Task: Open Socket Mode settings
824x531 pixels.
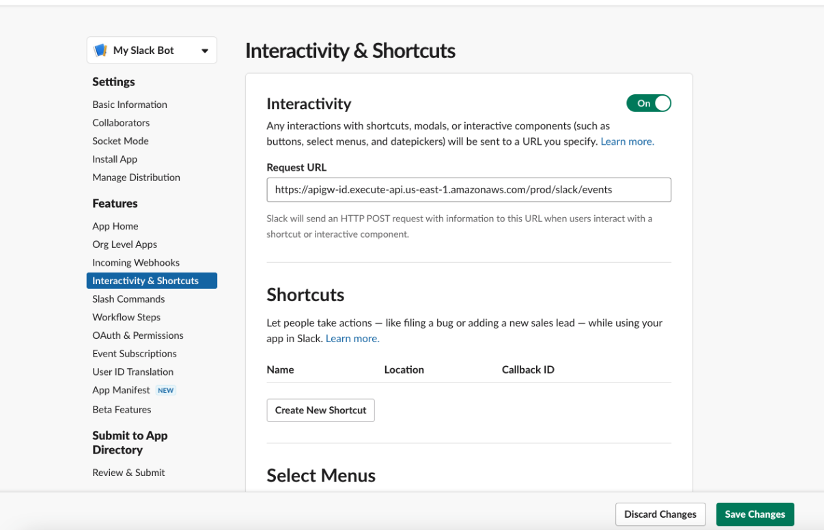Action: click(120, 141)
